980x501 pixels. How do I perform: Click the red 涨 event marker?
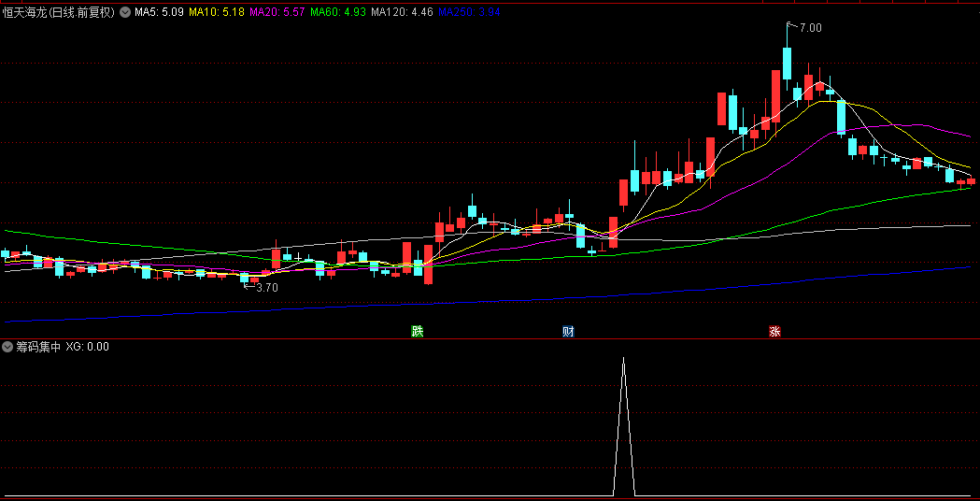tap(774, 332)
